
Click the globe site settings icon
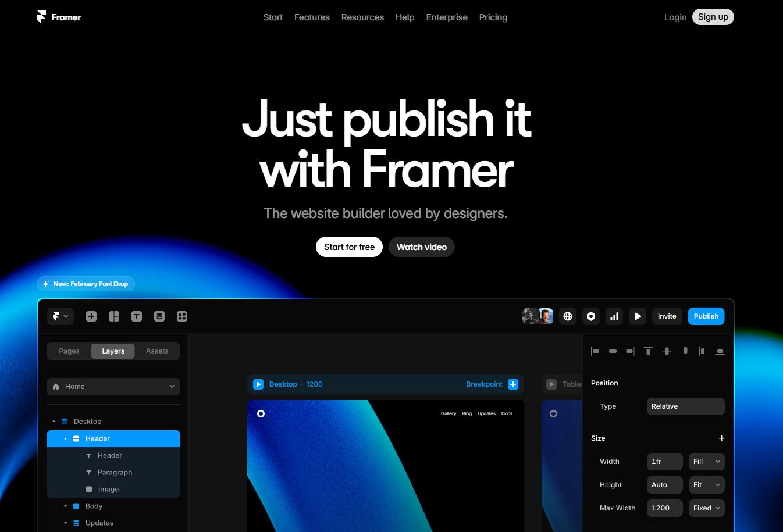tap(568, 316)
